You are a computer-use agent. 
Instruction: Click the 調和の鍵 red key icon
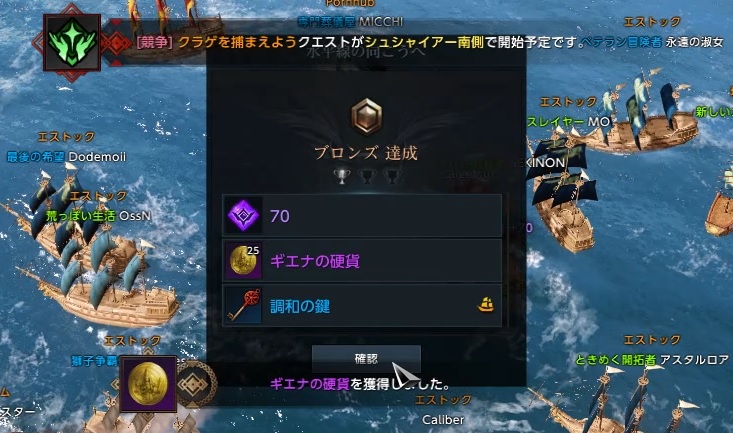(x=243, y=305)
